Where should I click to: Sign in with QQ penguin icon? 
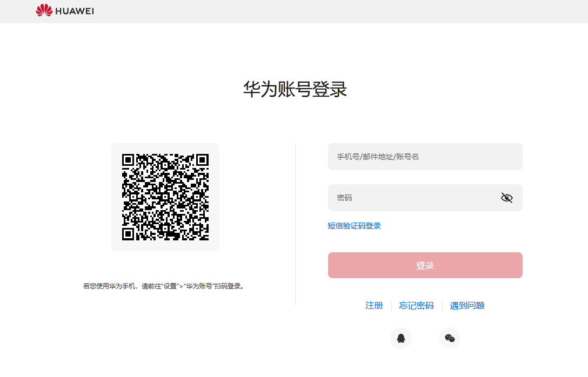401,338
